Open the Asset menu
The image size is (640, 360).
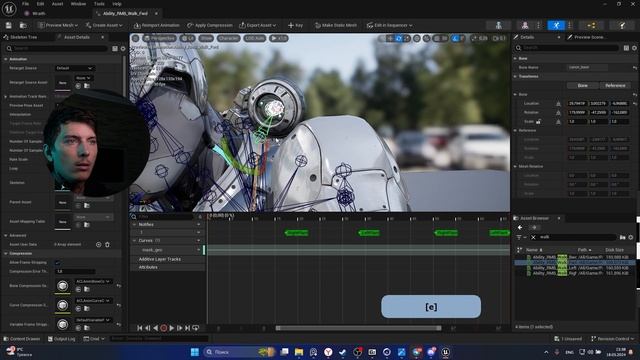point(57,4)
